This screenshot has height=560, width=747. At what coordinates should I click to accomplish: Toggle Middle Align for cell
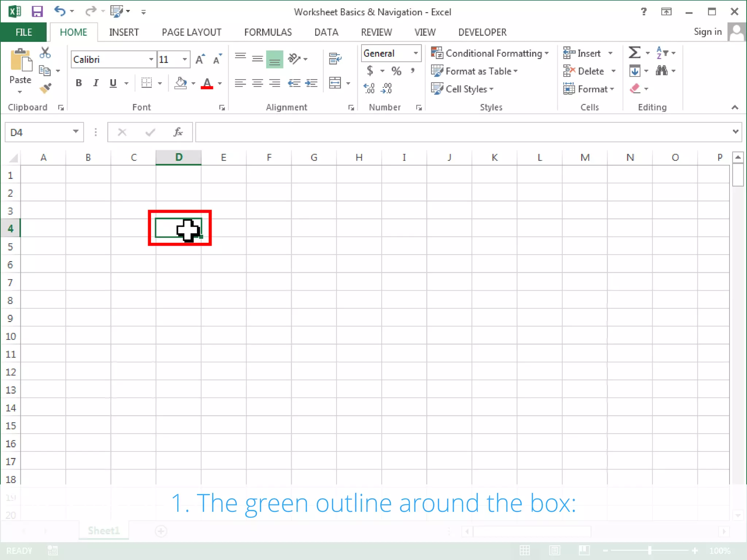point(258,58)
